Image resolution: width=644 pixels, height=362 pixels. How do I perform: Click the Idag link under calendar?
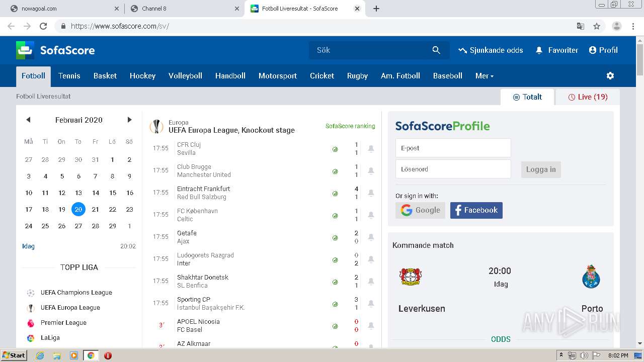coord(28,246)
